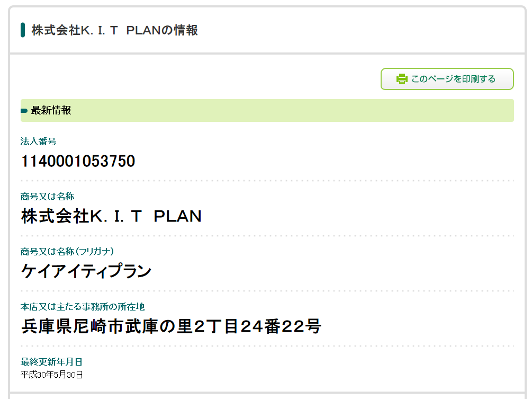Select the date 平成30年5月30日
The width and height of the screenshot is (532, 399).
(52, 375)
